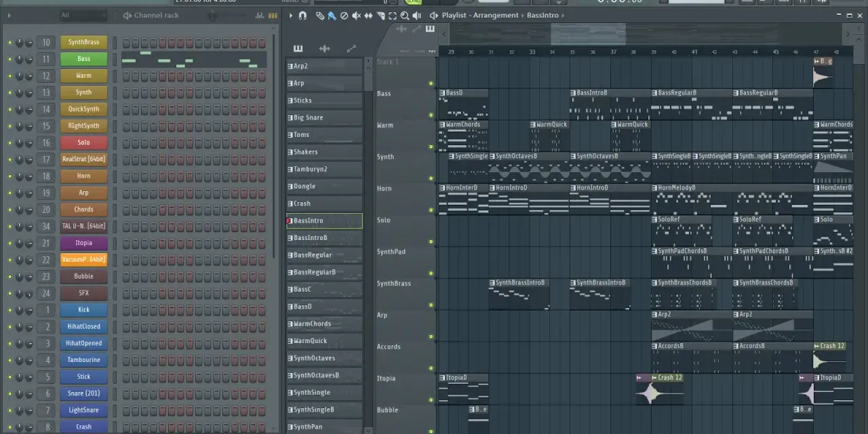Mute the SynthPad playlist track

click(431, 273)
